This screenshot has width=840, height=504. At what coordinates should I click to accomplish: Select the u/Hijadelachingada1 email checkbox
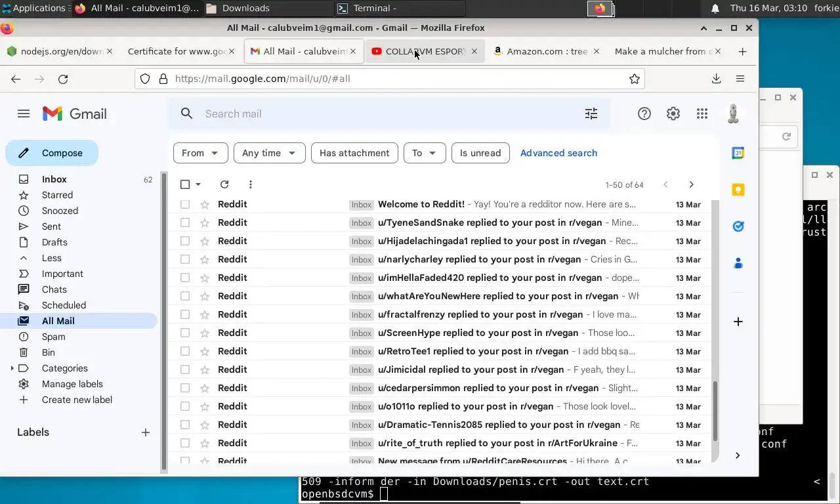pyautogui.click(x=185, y=241)
